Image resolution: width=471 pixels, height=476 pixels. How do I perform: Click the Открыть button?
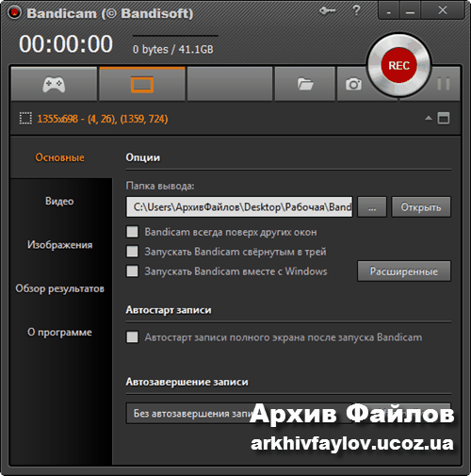pos(421,206)
